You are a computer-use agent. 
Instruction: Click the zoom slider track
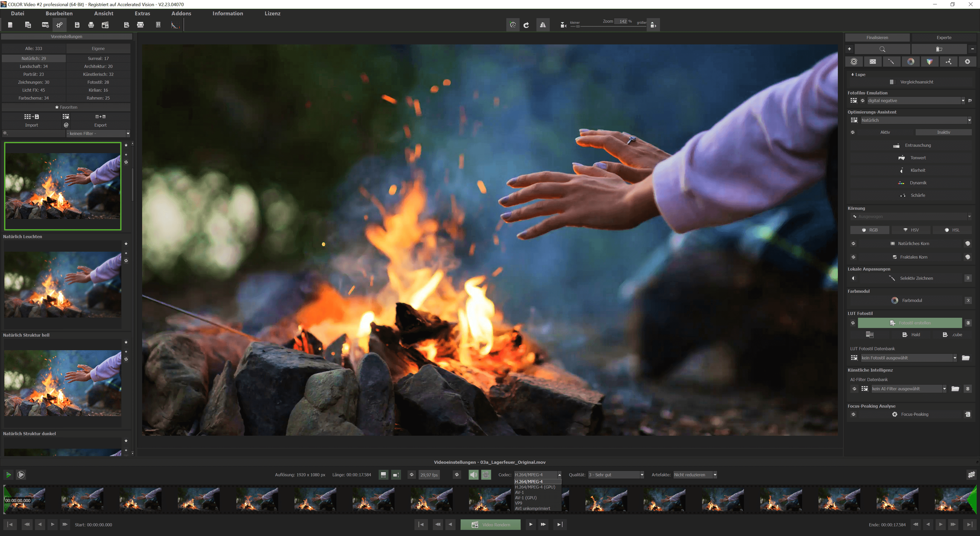(609, 26)
